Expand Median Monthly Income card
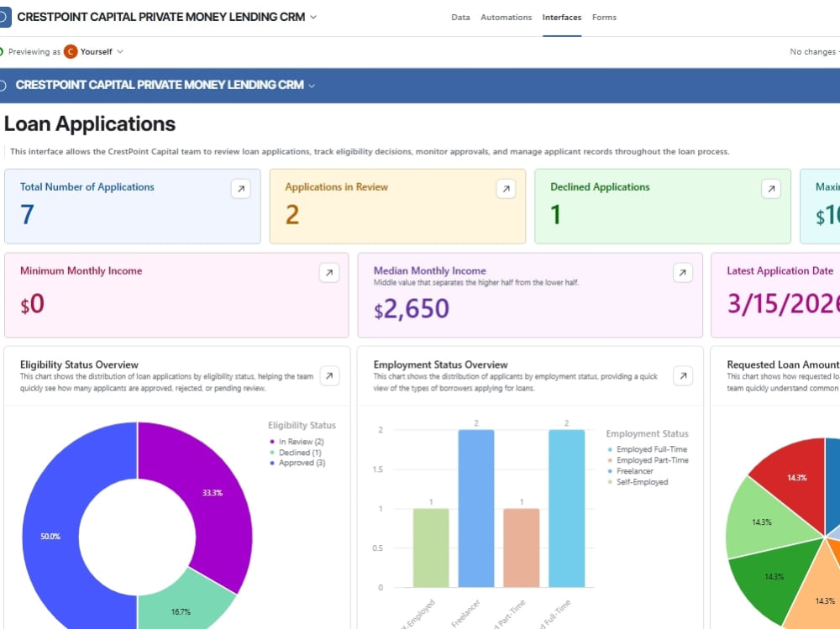The image size is (840, 629). tap(682, 273)
